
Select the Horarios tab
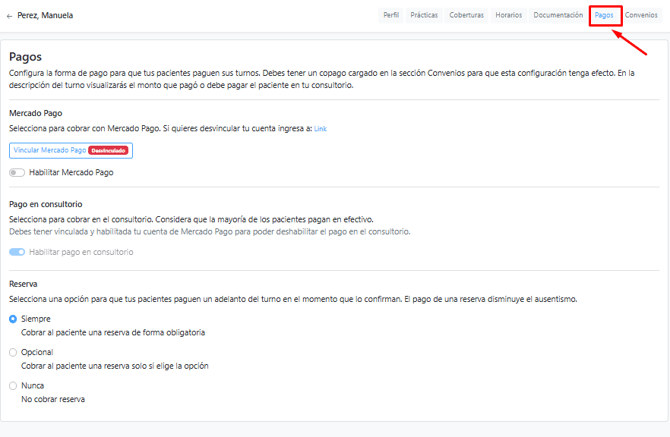coord(508,15)
